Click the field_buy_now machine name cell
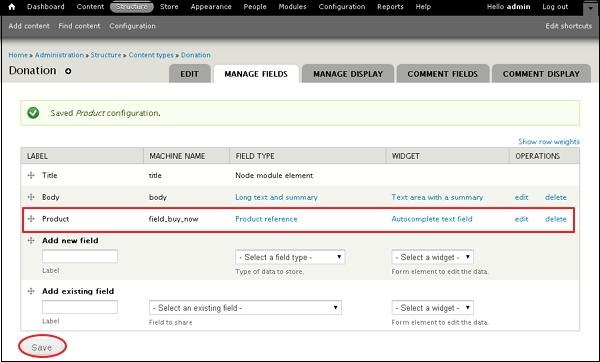Viewport: 600px width, 362px height. tap(174, 219)
